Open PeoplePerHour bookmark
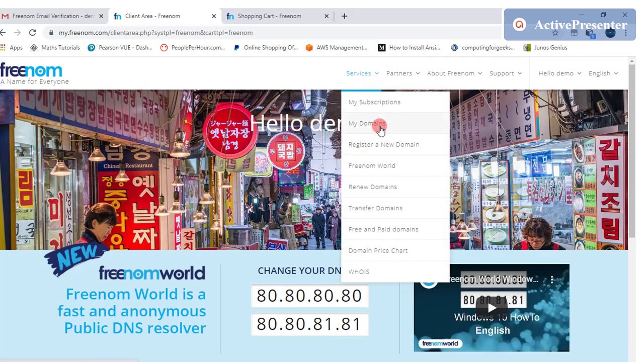The height and width of the screenshot is (362, 644). point(192,48)
